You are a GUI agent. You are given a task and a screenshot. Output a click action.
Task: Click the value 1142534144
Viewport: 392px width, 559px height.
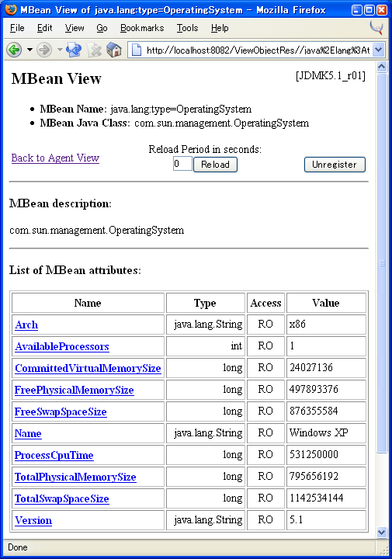pos(317,498)
